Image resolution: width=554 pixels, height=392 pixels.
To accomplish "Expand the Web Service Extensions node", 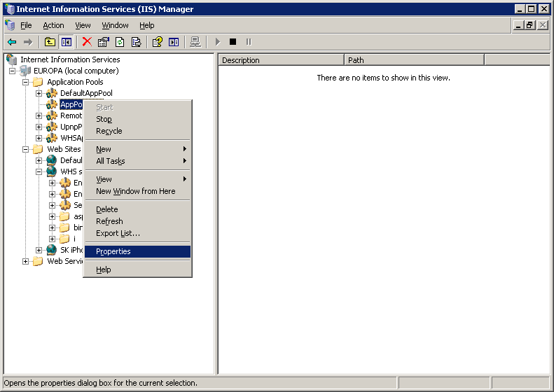I will click(25, 262).
